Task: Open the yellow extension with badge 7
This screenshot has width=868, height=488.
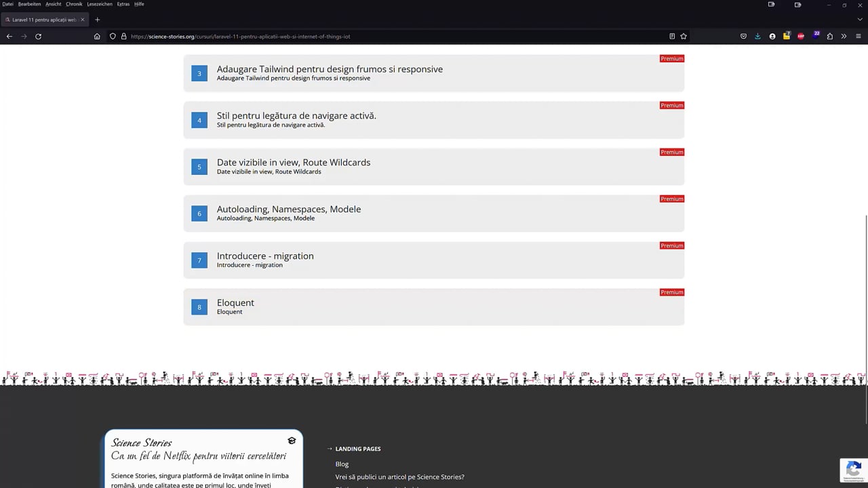Action: point(787,35)
